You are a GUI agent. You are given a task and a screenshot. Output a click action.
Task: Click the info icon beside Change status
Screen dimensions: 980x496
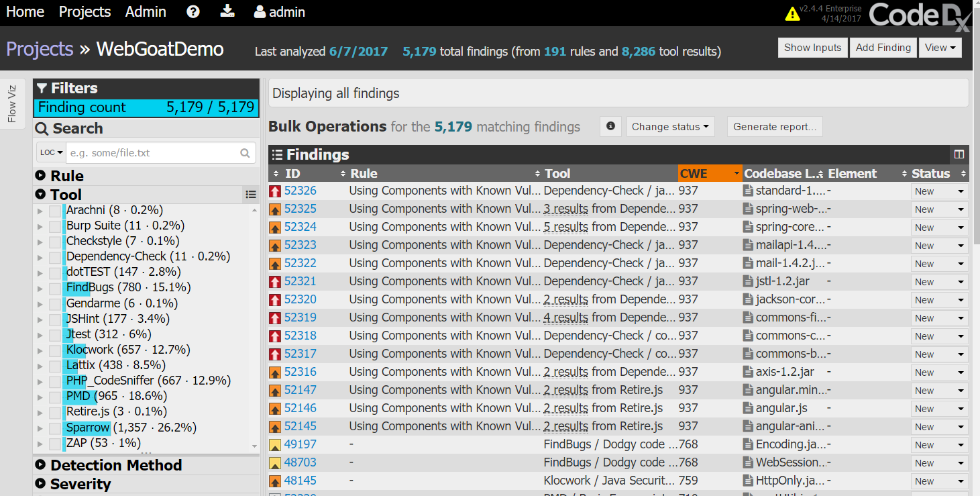click(x=610, y=126)
